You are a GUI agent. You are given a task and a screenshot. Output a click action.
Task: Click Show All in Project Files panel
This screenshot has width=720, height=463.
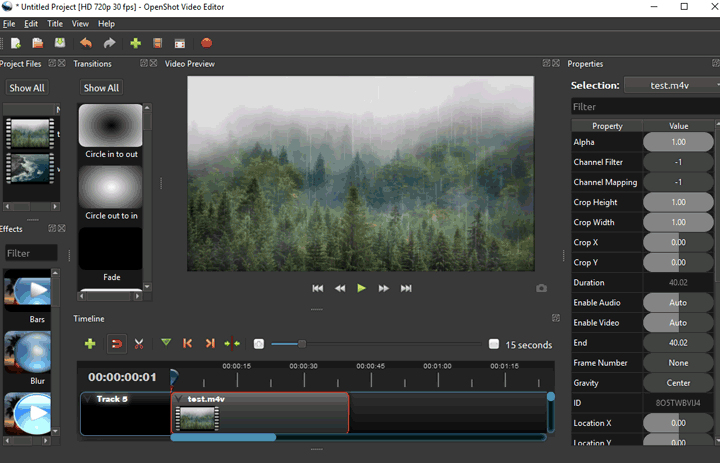point(25,88)
